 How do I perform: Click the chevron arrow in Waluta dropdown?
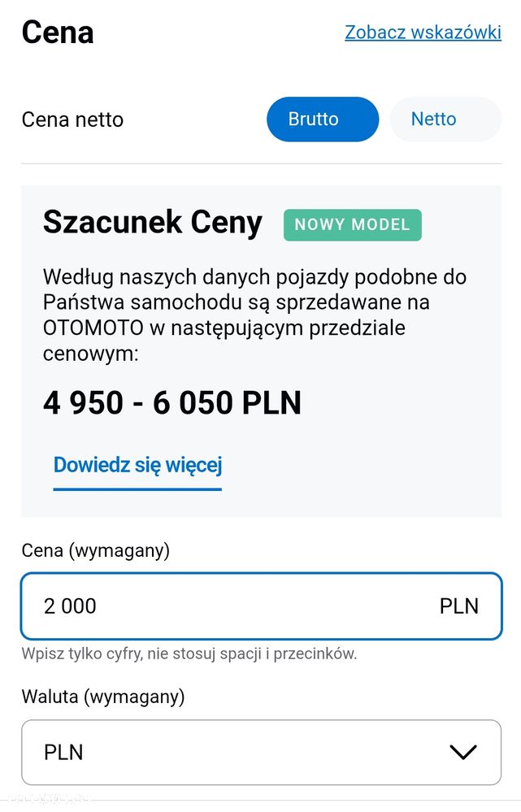click(462, 753)
